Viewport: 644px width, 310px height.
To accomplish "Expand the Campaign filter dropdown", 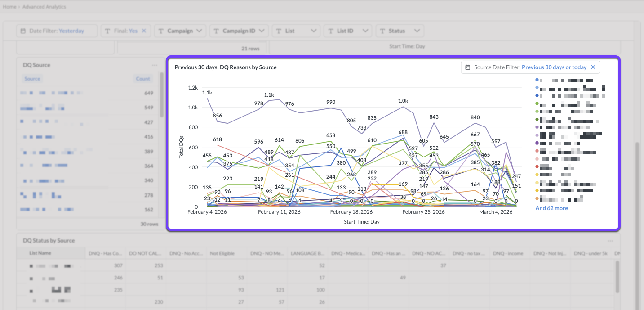I will [199, 31].
